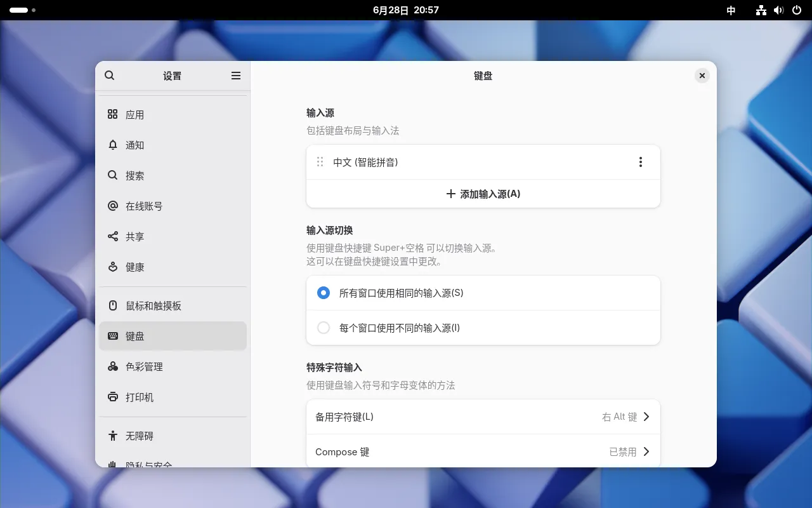
Task: Click the 右 Alt 键 value text
Action: point(619,417)
